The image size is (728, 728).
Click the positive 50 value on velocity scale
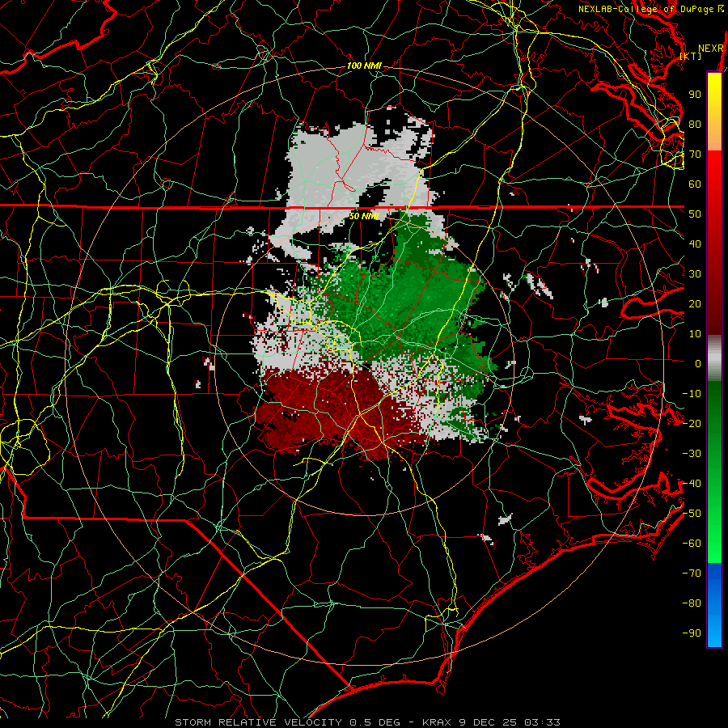pyautogui.click(x=695, y=214)
